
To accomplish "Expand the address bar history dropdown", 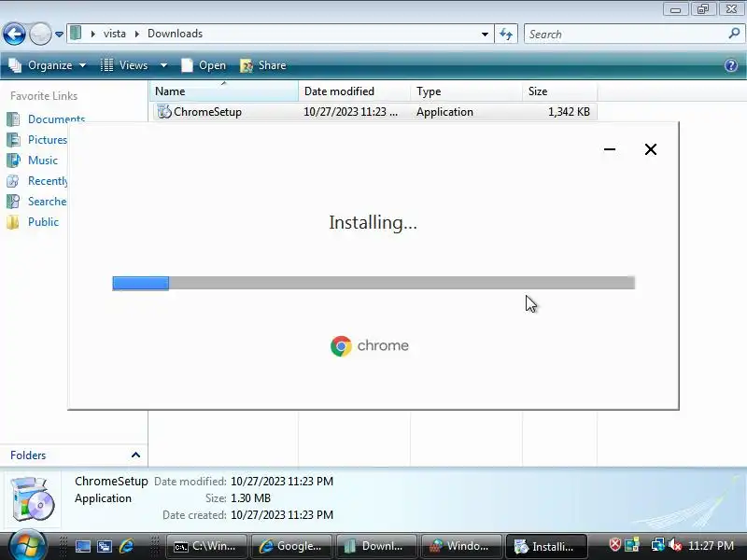I will click(x=485, y=35).
